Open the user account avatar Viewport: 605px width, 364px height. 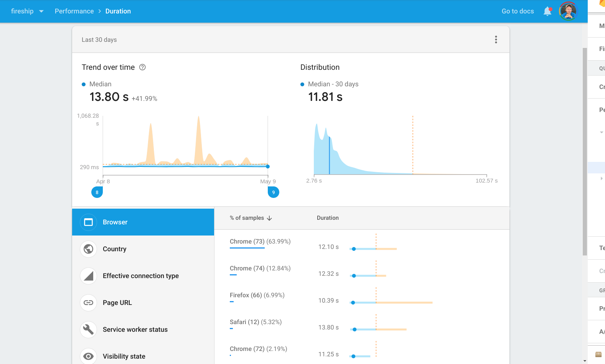pyautogui.click(x=568, y=12)
